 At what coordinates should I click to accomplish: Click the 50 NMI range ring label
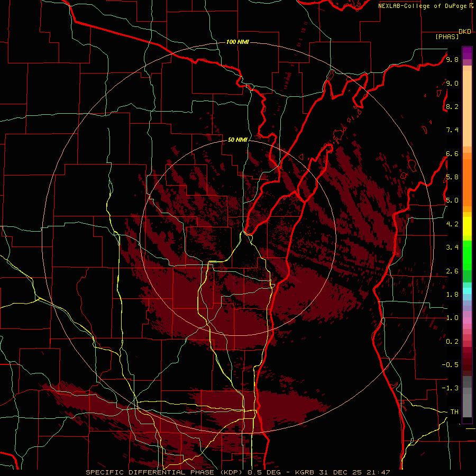point(237,140)
